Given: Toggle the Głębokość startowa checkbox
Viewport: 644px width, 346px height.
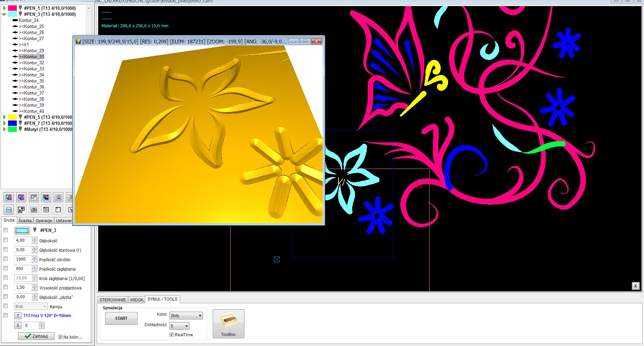Looking at the screenshot, I should (5, 249).
